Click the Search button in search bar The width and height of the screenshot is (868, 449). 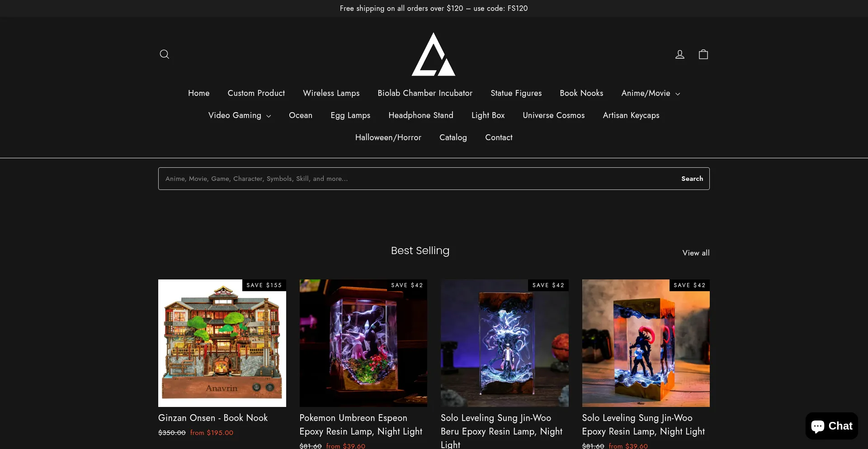coord(692,179)
